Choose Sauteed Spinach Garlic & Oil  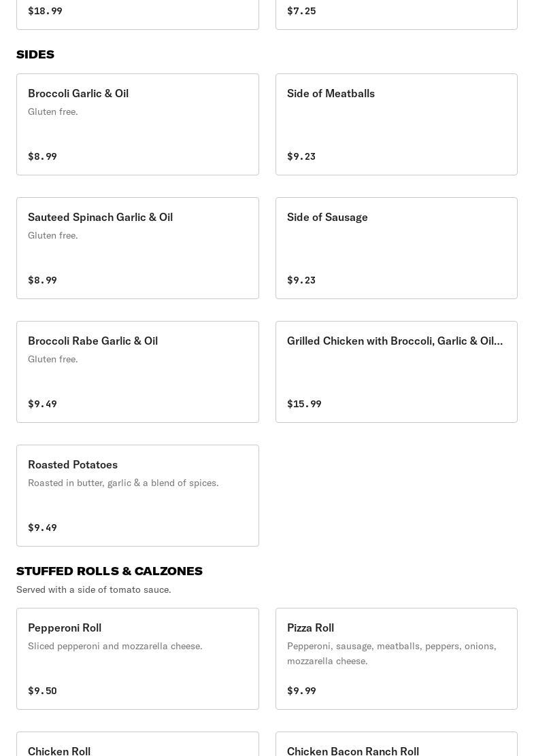coord(137,248)
